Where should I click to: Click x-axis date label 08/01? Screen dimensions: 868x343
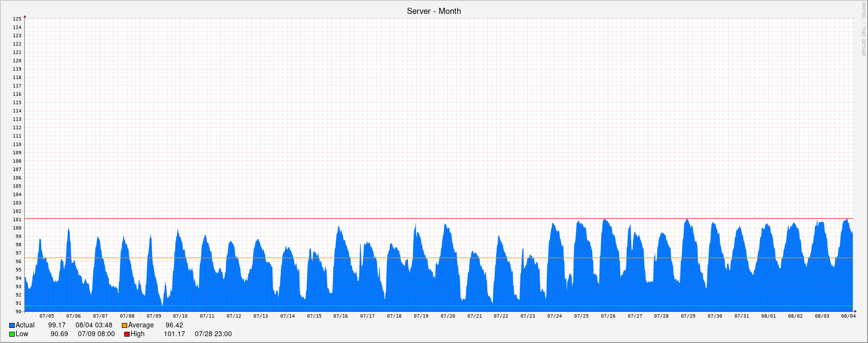[769, 316]
